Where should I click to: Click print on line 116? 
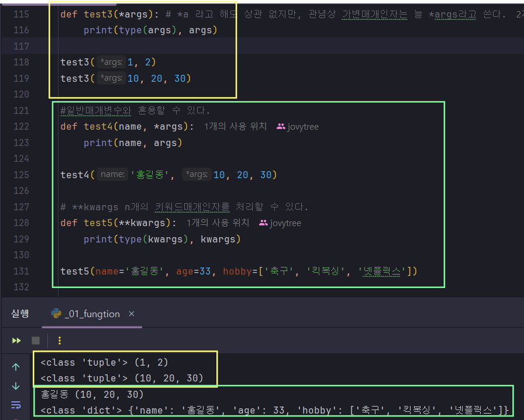tap(98, 30)
